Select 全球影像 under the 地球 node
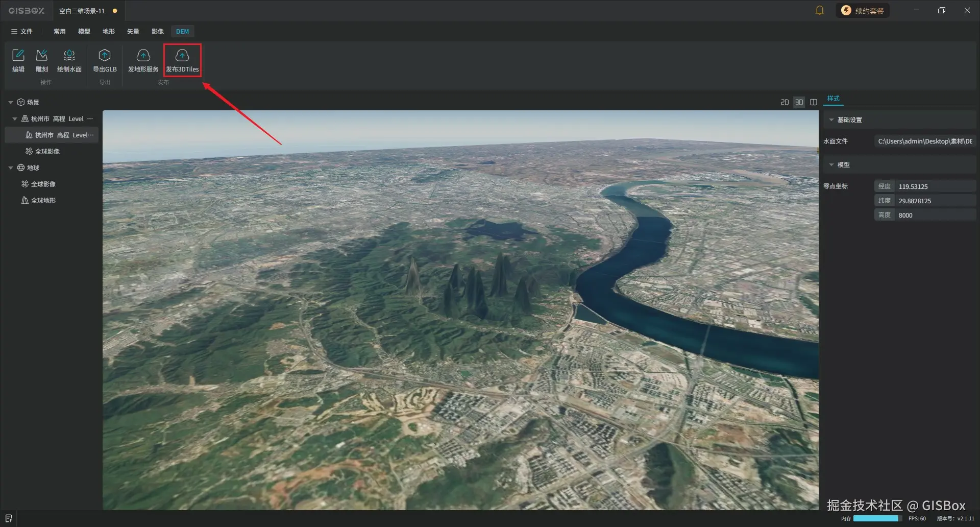 tap(43, 184)
